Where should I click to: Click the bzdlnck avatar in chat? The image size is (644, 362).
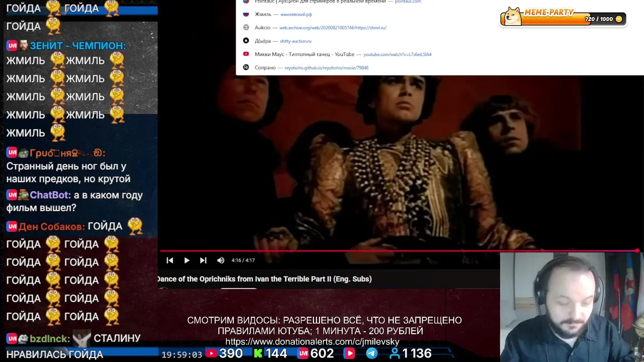point(24,339)
